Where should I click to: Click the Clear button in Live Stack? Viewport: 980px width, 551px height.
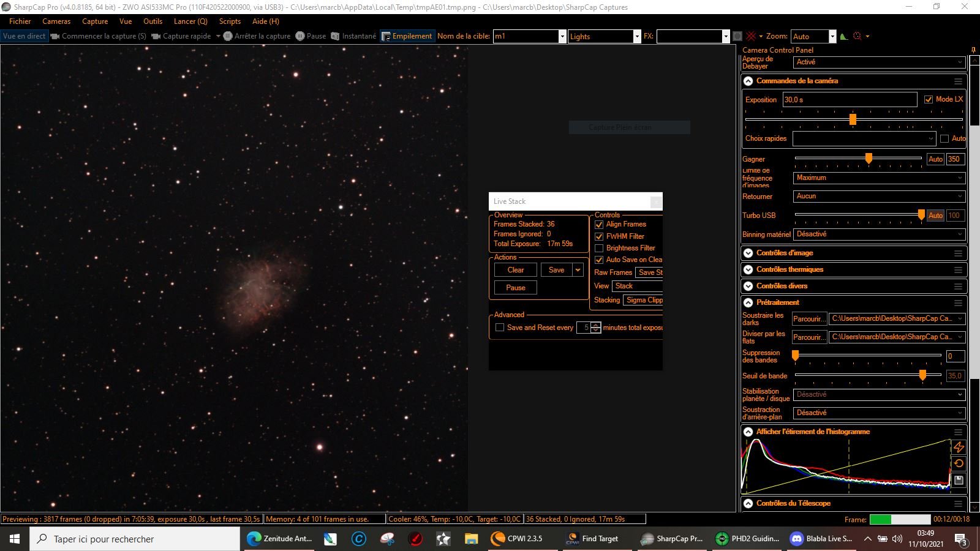tap(516, 270)
